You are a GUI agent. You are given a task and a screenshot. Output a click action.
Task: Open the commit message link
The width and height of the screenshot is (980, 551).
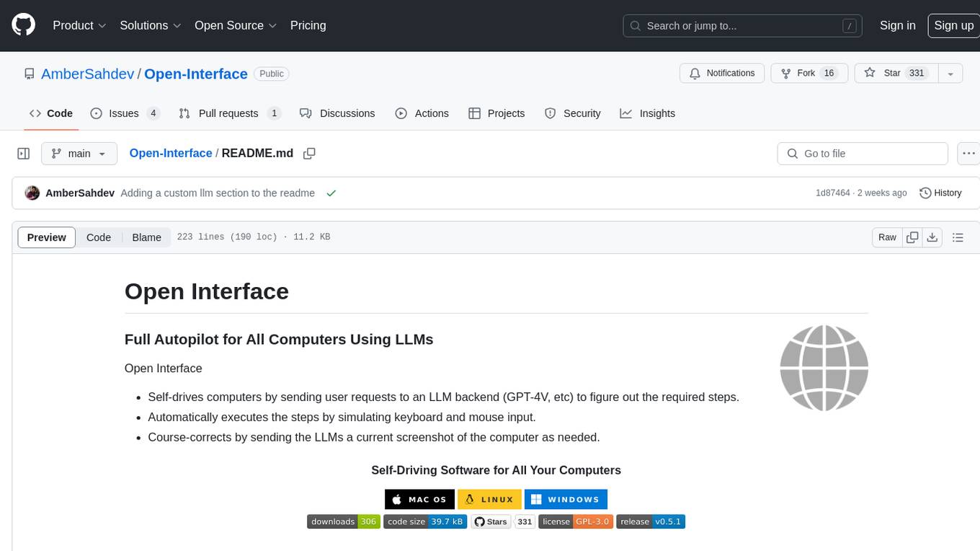(x=218, y=193)
